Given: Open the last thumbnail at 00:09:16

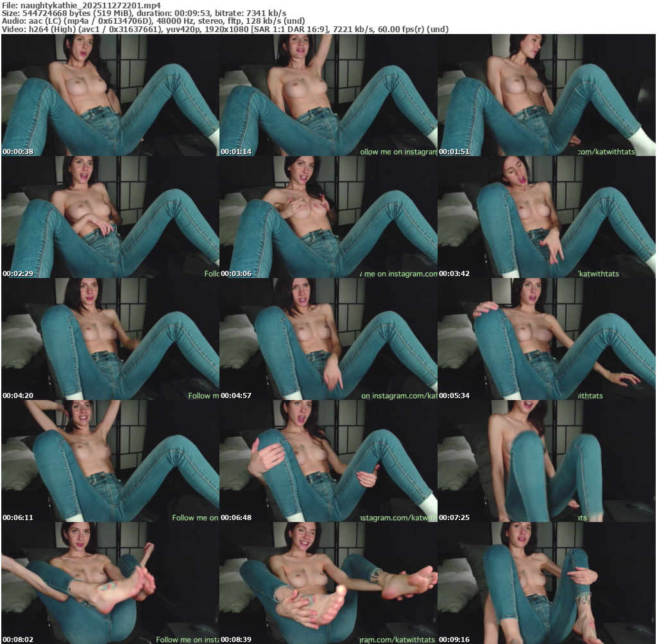Looking at the screenshot, I should pyautogui.click(x=546, y=582).
